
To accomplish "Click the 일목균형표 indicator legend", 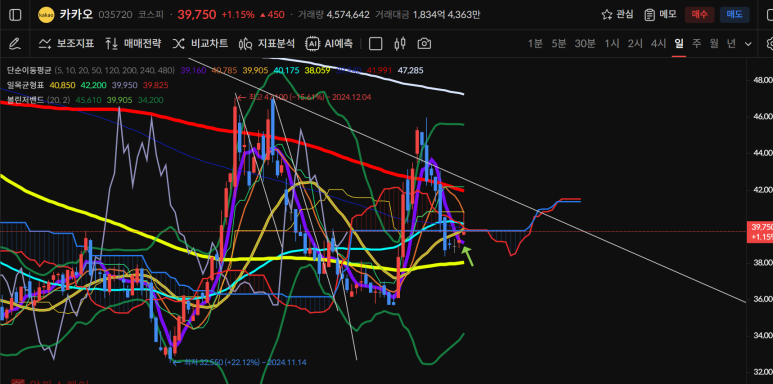I will (x=25, y=85).
